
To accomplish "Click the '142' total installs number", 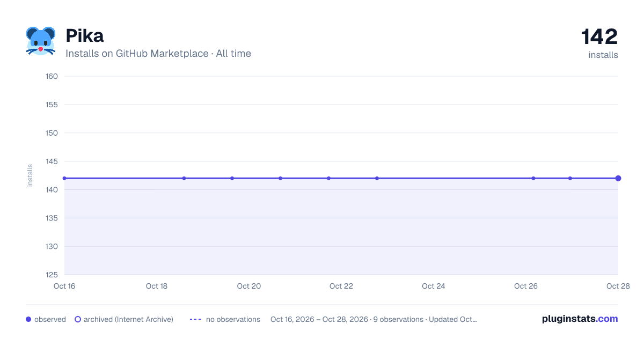I will tap(599, 36).
